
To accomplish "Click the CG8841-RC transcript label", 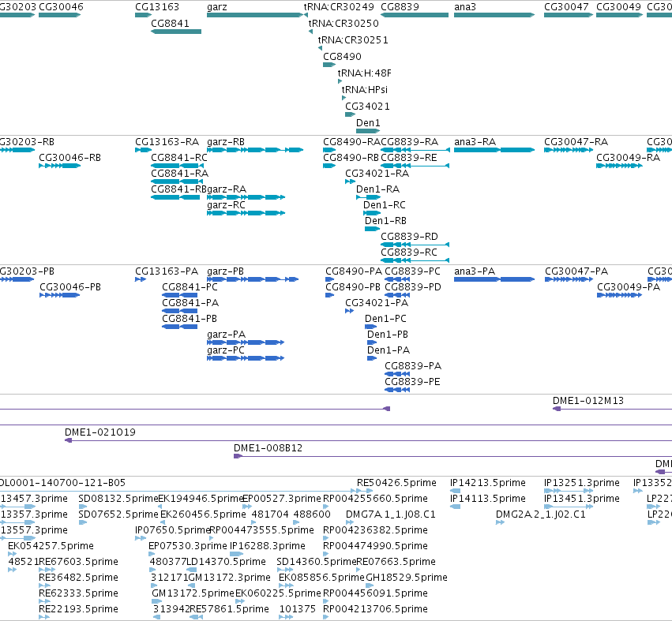I will (x=179, y=158).
